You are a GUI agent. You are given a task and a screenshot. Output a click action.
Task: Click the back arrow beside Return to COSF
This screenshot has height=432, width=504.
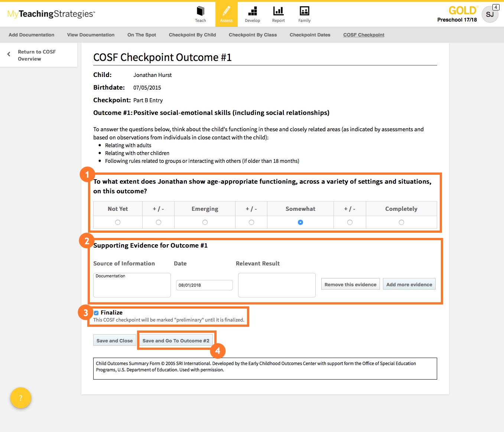[x=9, y=54]
